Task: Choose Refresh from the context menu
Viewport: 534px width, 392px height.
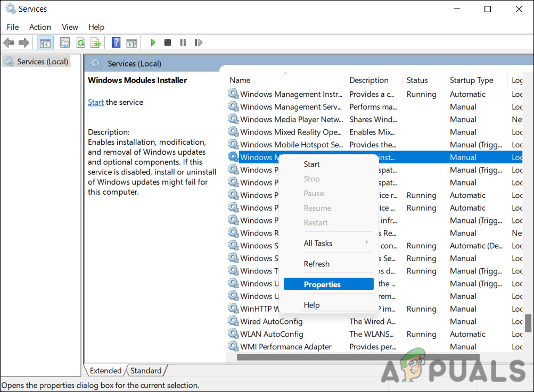Action: [317, 264]
